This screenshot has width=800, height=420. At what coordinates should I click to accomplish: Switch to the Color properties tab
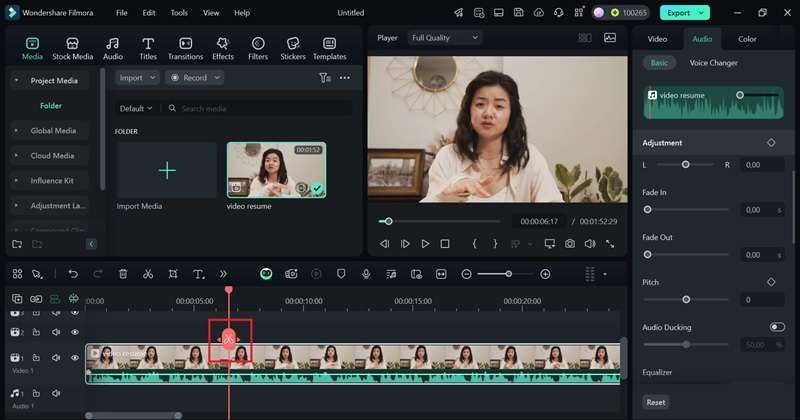click(x=747, y=39)
